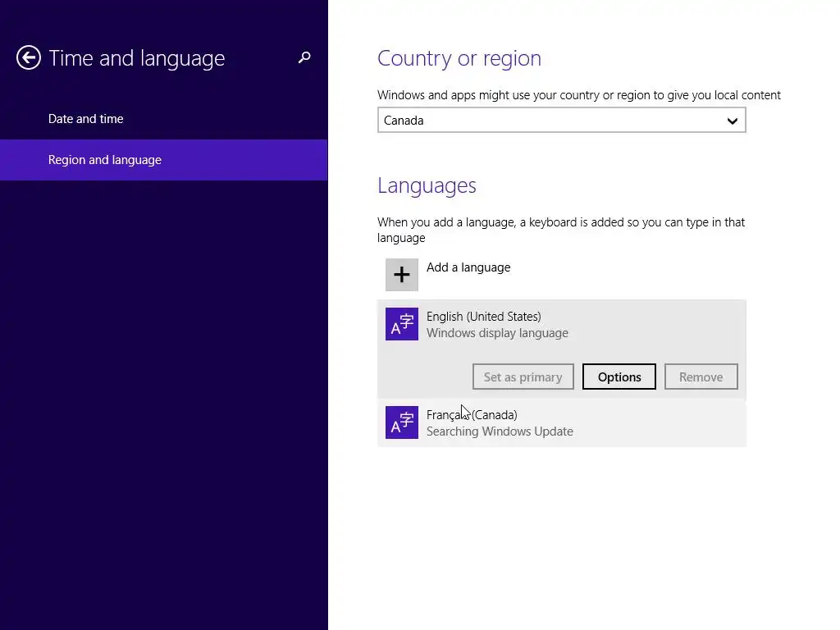Go back using the circled arrow icon
This screenshot has width=840, height=630.
(x=29, y=58)
